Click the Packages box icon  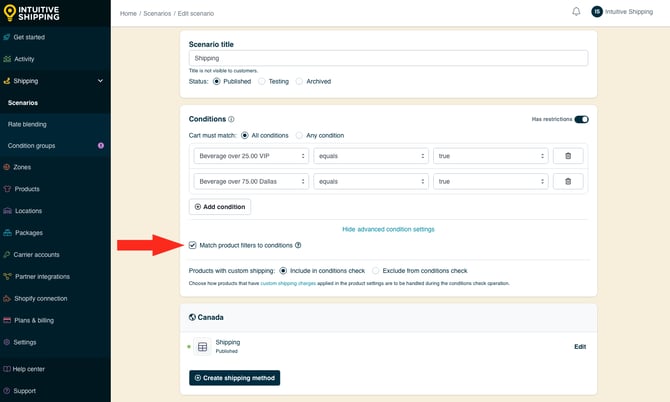point(7,233)
